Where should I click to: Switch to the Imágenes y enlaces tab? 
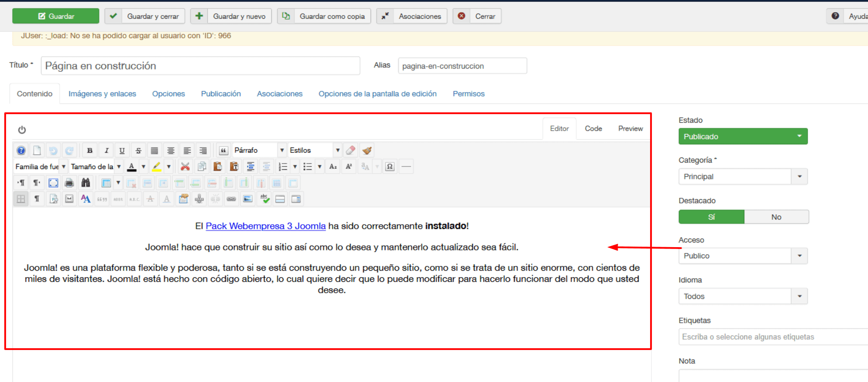pyautogui.click(x=102, y=94)
